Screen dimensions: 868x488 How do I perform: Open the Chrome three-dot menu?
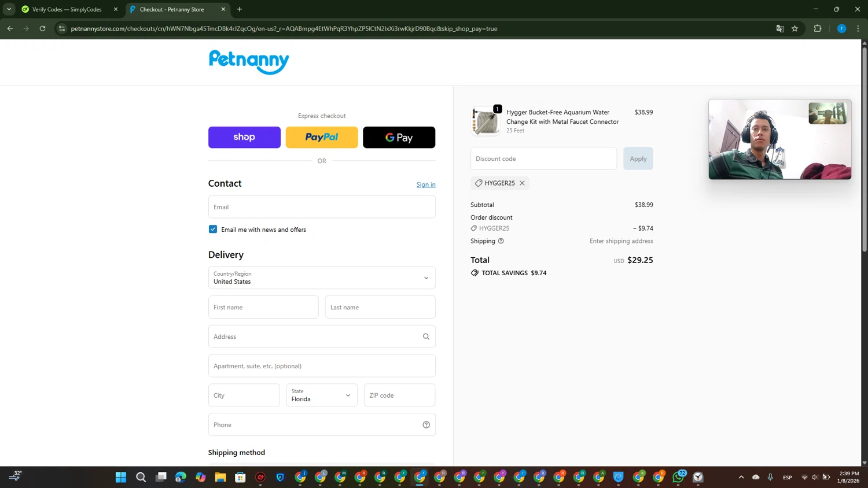[858, 28]
